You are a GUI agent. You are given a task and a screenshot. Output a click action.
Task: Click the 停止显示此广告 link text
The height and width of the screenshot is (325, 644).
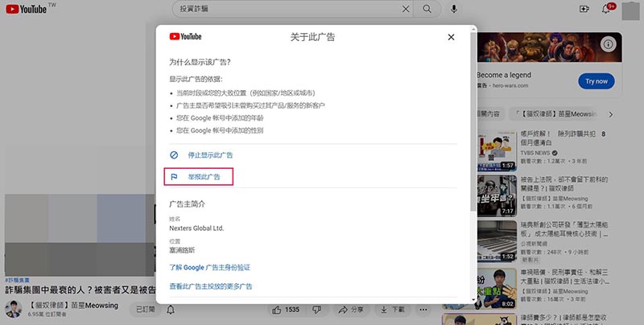(210, 155)
